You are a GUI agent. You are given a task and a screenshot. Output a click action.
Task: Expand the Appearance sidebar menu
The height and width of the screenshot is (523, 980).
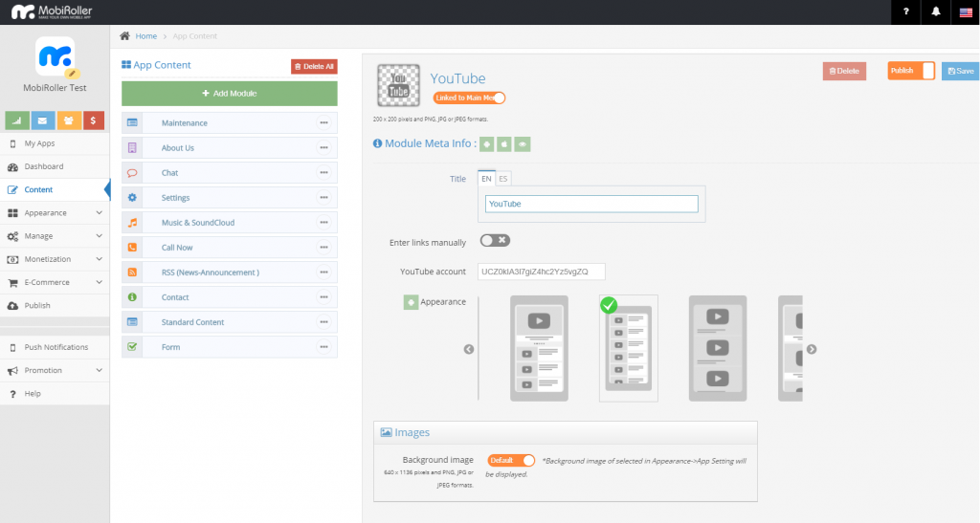click(x=55, y=213)
